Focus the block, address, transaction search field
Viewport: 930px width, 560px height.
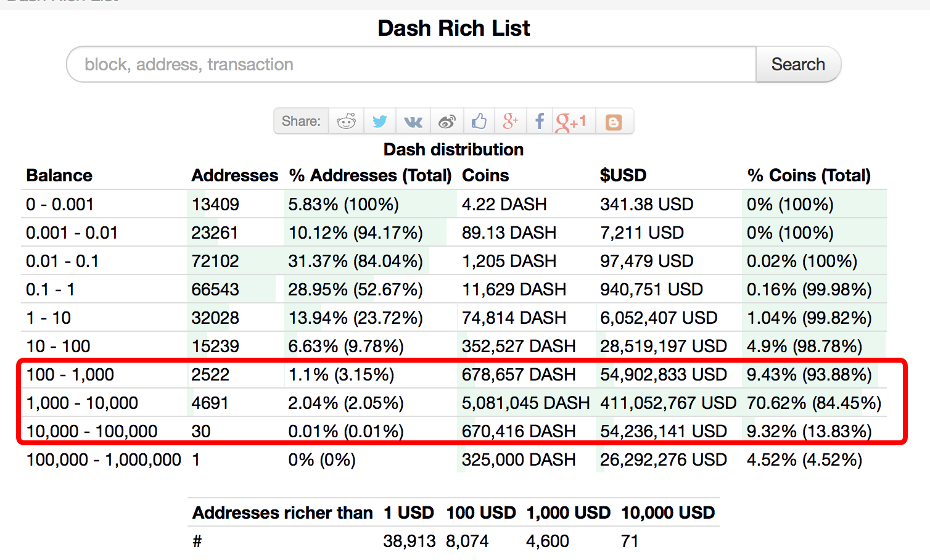(x=411, y=65)
